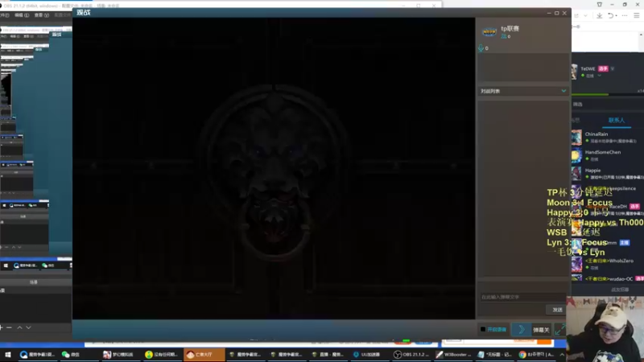This screenshot has width=644, height=362.
Task: Show hidden system tray icons chevron
Action: pyautogui.click(x=561, y=354)
